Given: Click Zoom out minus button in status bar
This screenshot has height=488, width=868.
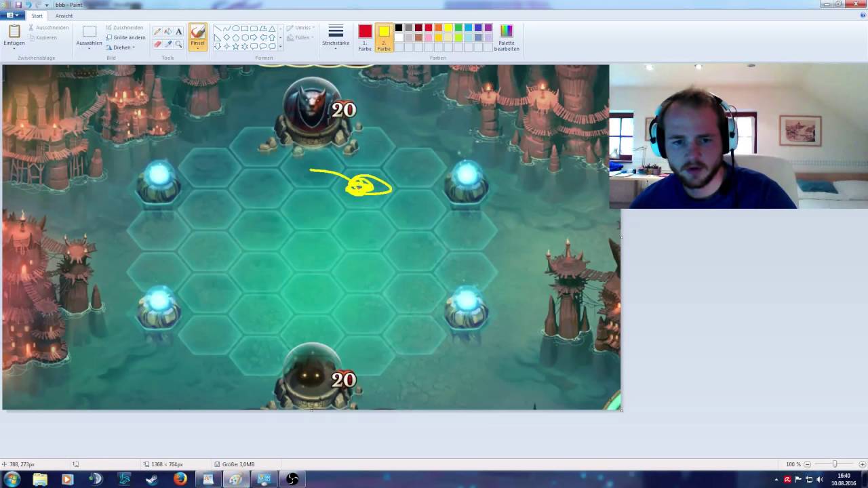Looking at the screenshot, I should point(807,464).
